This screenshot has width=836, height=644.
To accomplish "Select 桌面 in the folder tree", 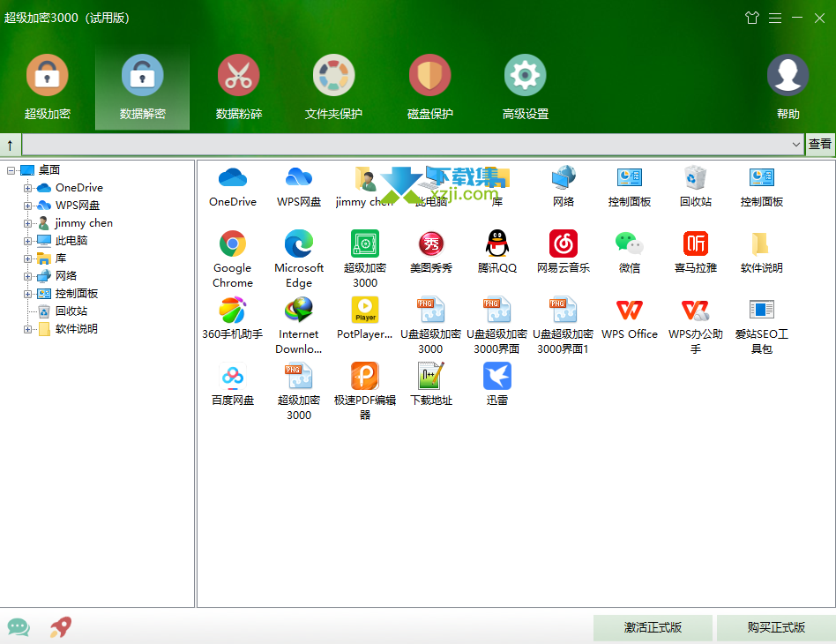I will 49,170.
